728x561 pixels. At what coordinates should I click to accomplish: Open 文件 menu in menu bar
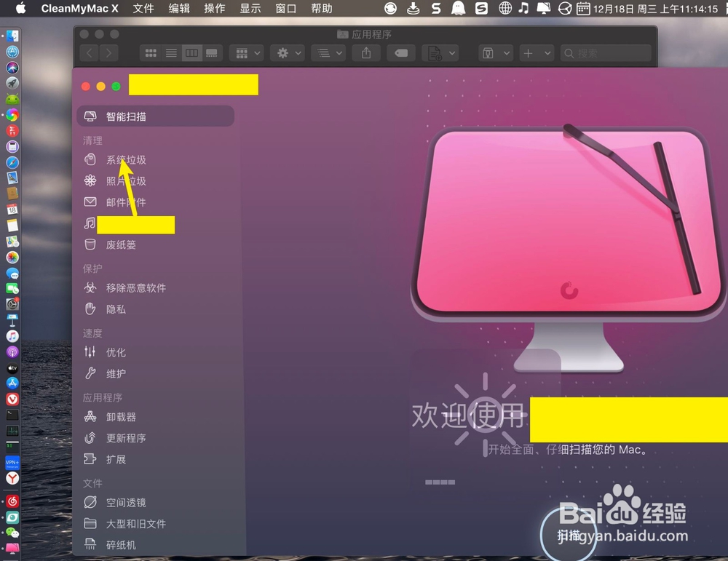(x=143, y=8)
